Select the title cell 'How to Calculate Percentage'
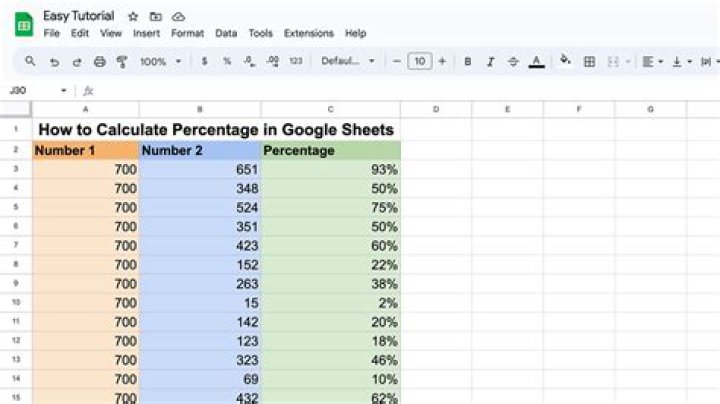 [216, 129]
